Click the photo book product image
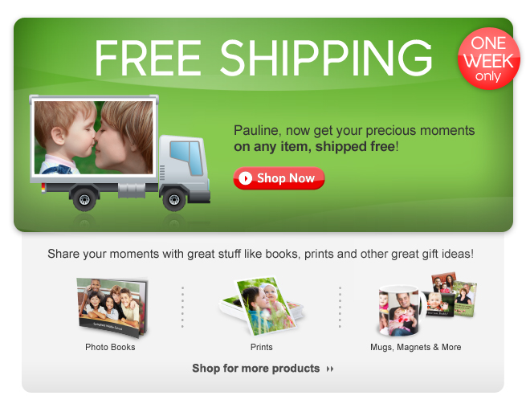Screen dimensions: 526x420 [x=112, y=308]
